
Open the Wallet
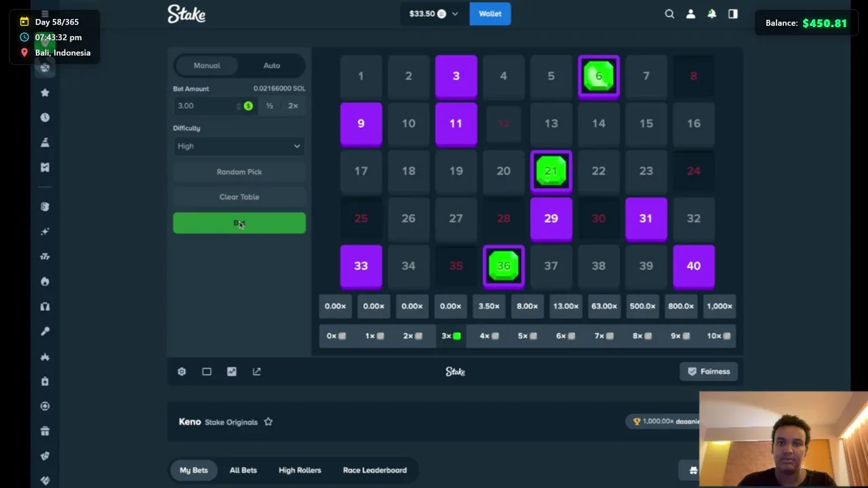[x=490, y=14]
